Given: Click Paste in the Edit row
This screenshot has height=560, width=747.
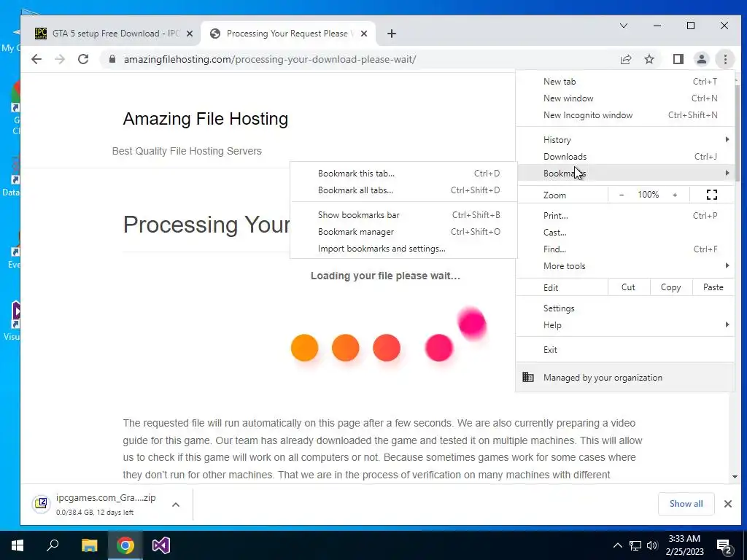Looking at the screenshot, I should tap(713, 287).
